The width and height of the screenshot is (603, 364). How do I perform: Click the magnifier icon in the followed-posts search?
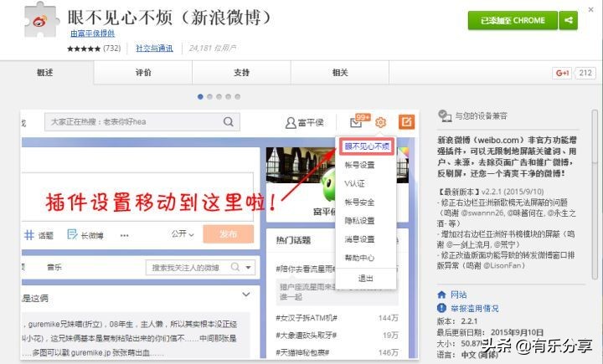235,267
